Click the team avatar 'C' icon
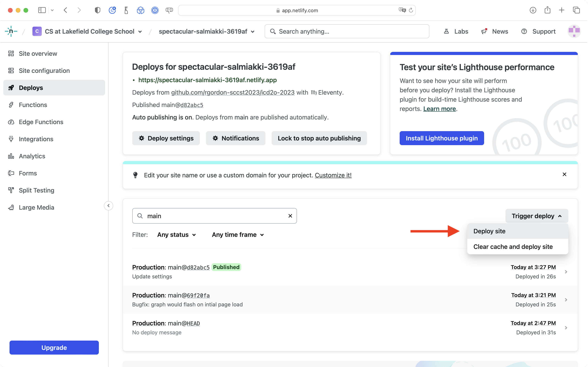The width and height of the screenshot is (588, 367). [37, 31]
